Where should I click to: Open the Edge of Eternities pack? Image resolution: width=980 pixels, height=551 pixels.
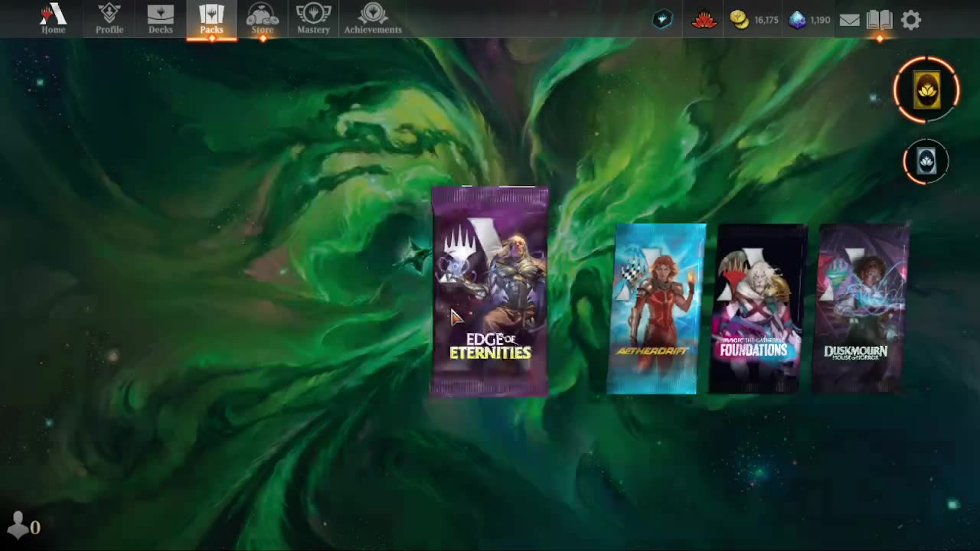click(x=490, y=292)
